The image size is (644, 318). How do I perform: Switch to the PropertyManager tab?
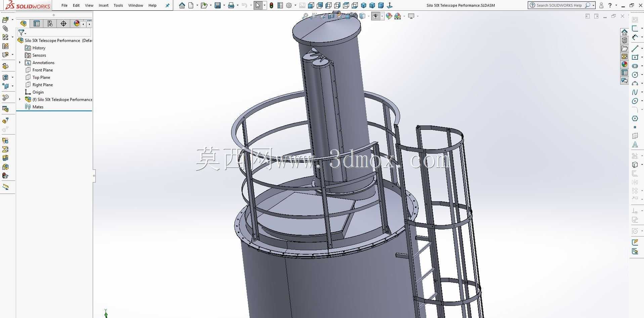[37, 23]
